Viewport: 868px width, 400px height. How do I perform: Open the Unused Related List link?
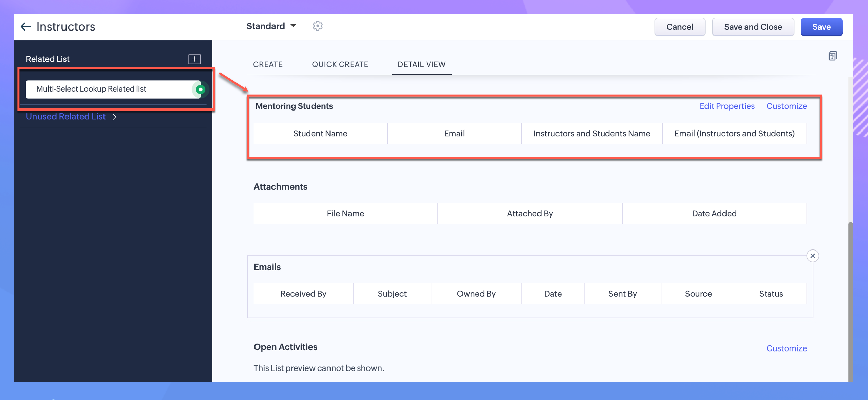[66, 116]
